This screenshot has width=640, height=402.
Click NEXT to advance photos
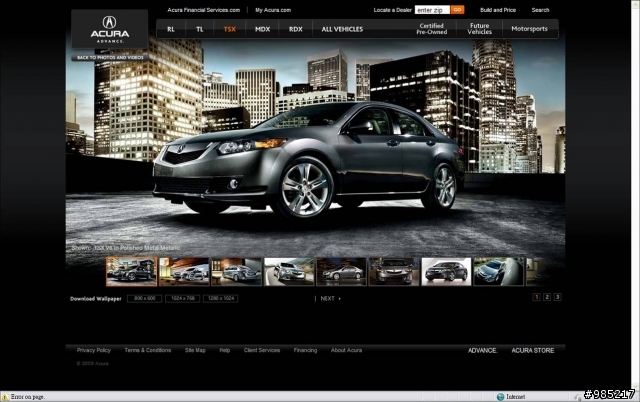click(330, 299)
